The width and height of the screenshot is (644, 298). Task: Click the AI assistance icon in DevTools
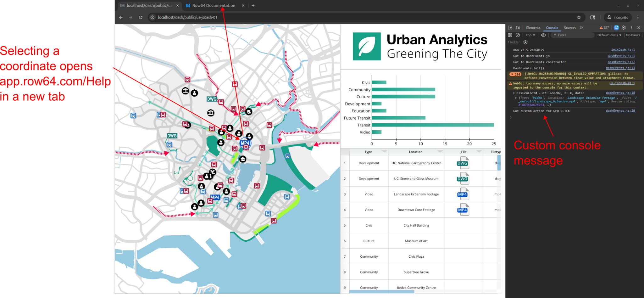(616, 28)
